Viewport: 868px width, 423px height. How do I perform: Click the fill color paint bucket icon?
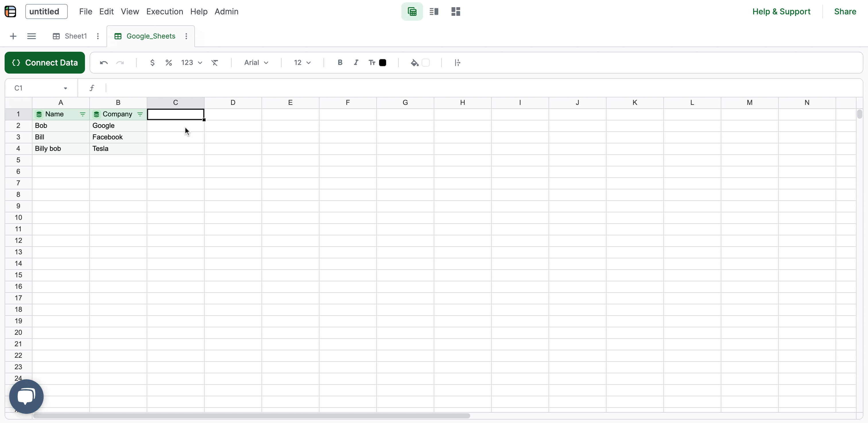click(x=415, y=63)
